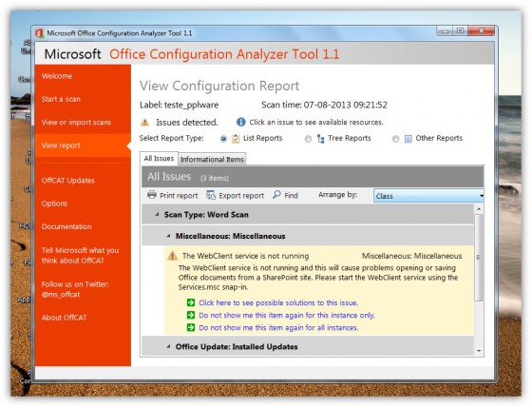Click the Export report button

pyautogui.click(x=235, y=195)
